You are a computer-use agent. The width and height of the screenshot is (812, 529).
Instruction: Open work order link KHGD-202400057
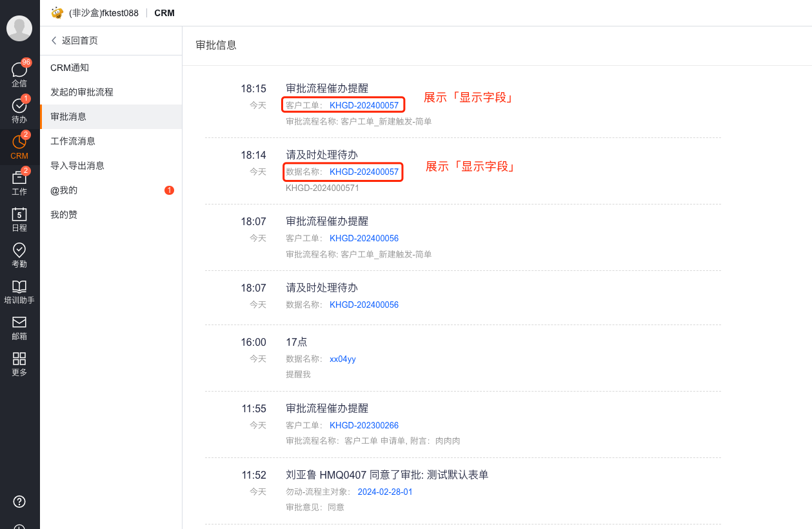point(364,104)
